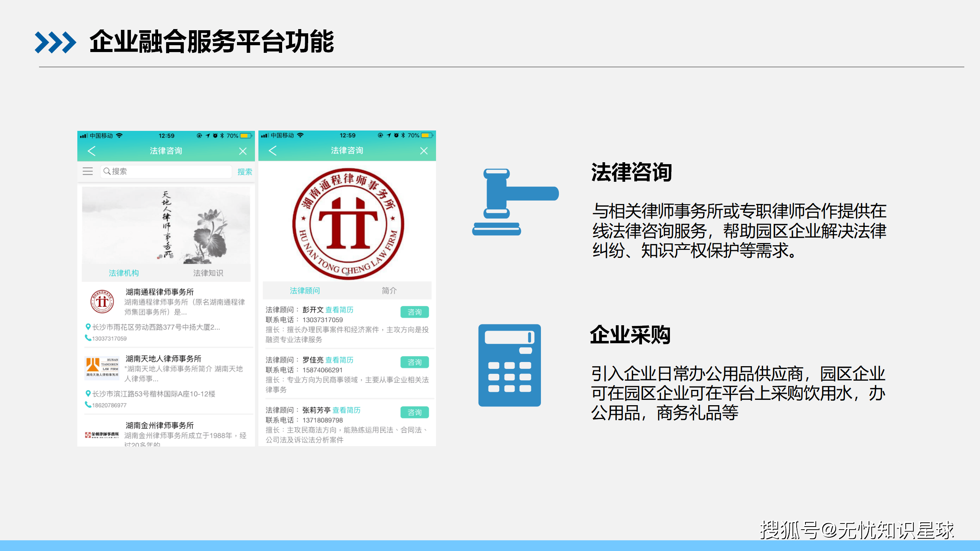Click Wi-Fi icon in right phone status bar

click(300, 135)
